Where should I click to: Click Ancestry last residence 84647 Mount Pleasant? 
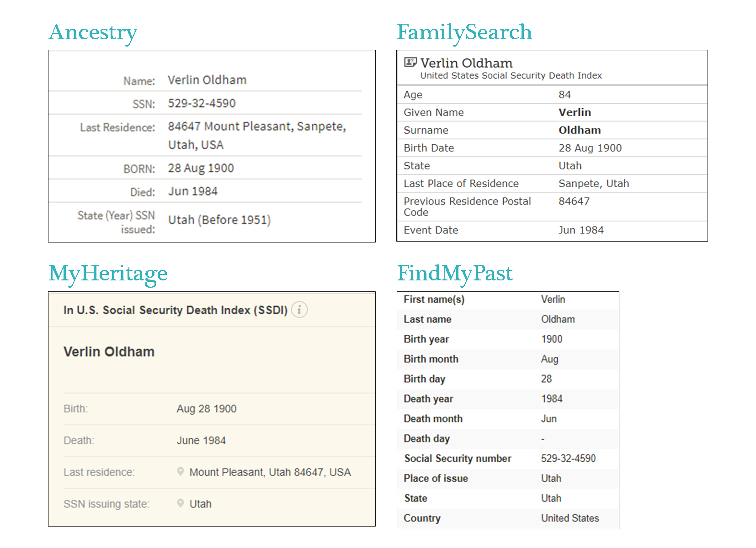point(257,135)
